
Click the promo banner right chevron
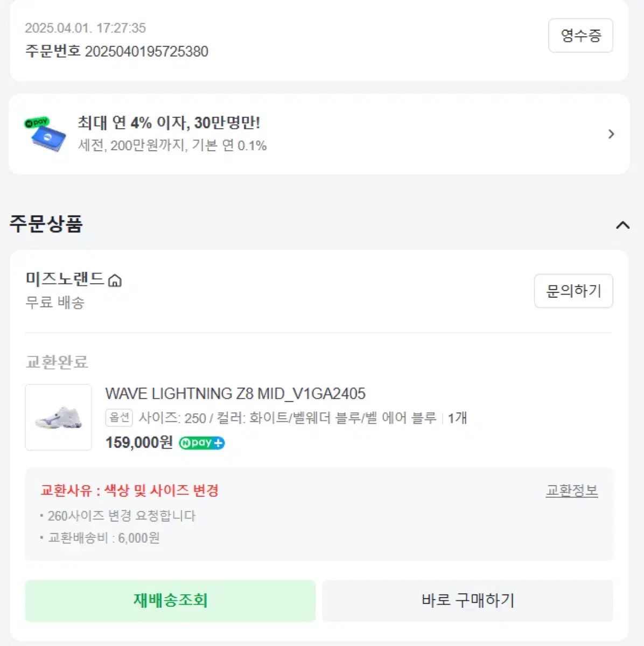tap(611, 134)
